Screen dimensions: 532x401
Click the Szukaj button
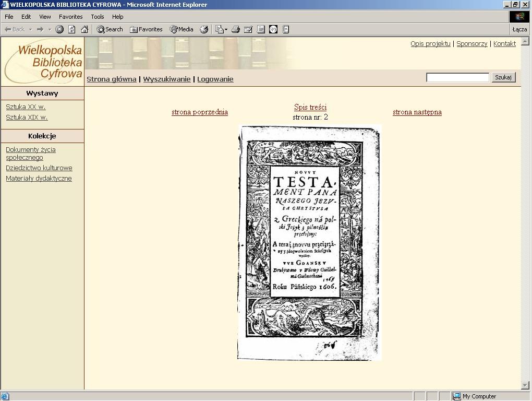coord(503,77)
